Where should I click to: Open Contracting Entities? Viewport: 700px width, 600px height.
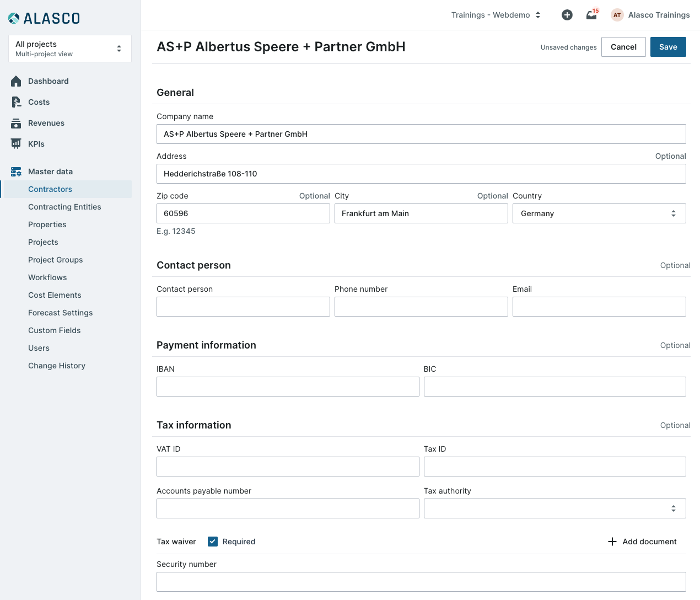tap(64, 207)
